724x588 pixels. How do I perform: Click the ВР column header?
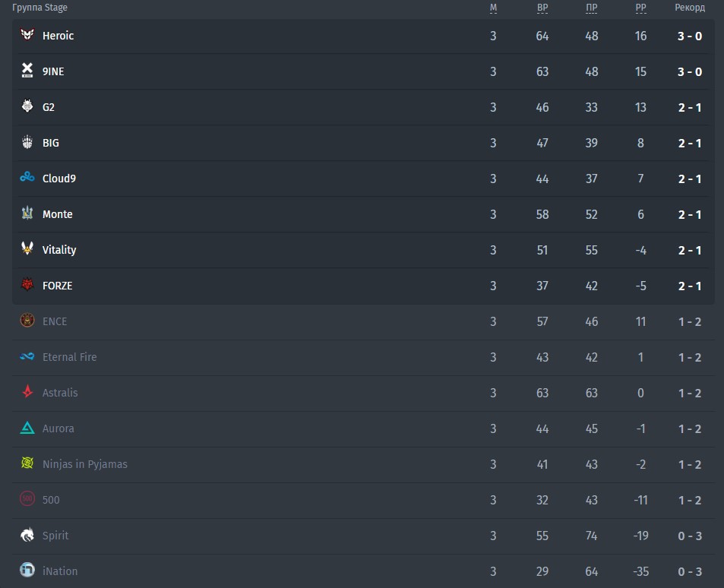[542, 8]
